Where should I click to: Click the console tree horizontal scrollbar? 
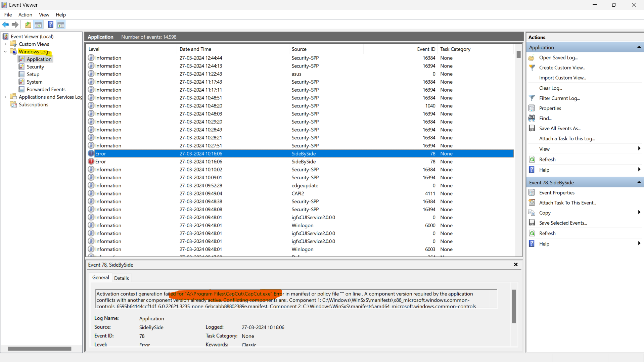(x=40, y=349)
